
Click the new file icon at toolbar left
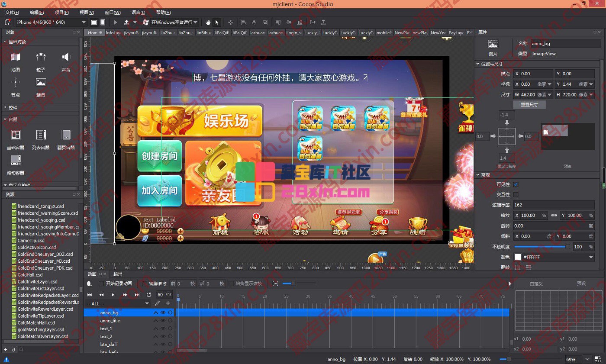[7, 22]
